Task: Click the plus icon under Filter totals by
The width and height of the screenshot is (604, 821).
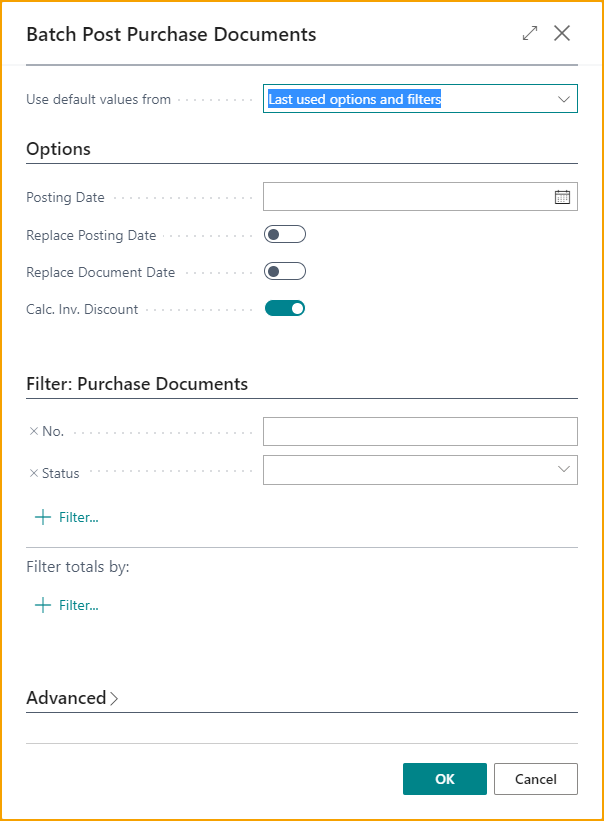Action: point(43,605)
